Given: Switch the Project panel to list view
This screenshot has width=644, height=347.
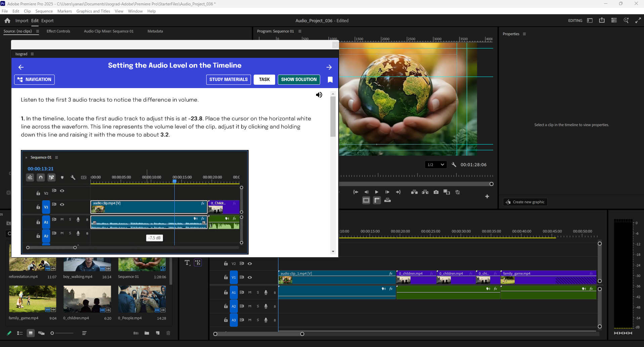Looking at the screenshot, I should click(20, 333).
